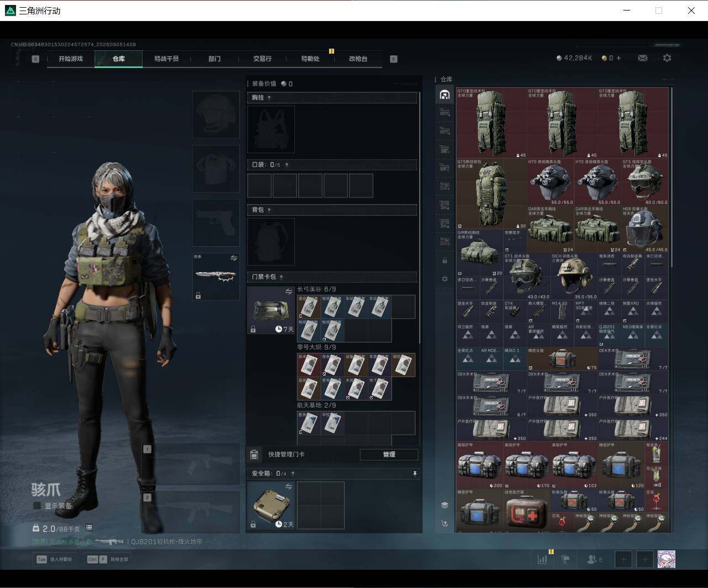Viewport: 708px width, 588px height.
Task: Click the 进入特勤处 Tab shortcut button
Action: coord(54,559)
